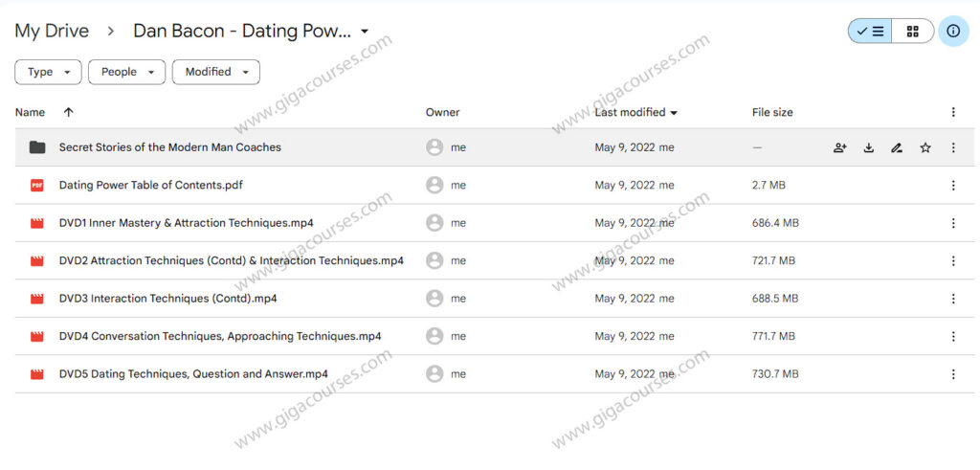Star the Secret Stories folder
This screenshot has width=980, height=470.
click(924, 147)
